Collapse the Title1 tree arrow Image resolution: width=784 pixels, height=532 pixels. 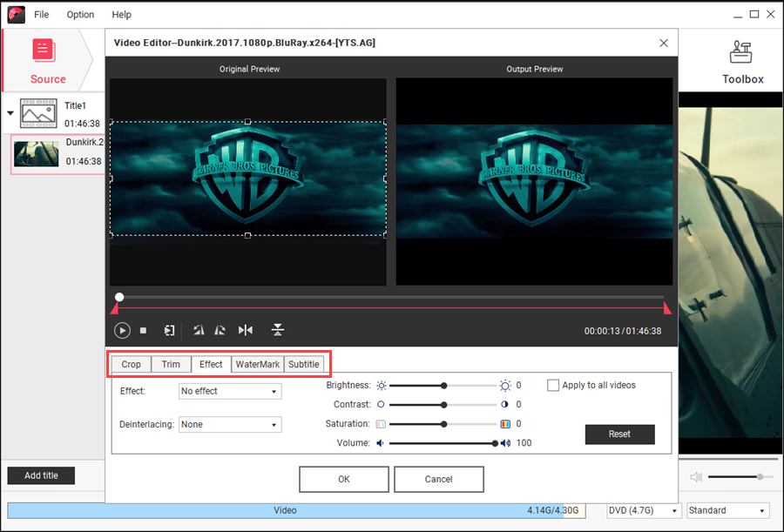click(x=10, y=113)
